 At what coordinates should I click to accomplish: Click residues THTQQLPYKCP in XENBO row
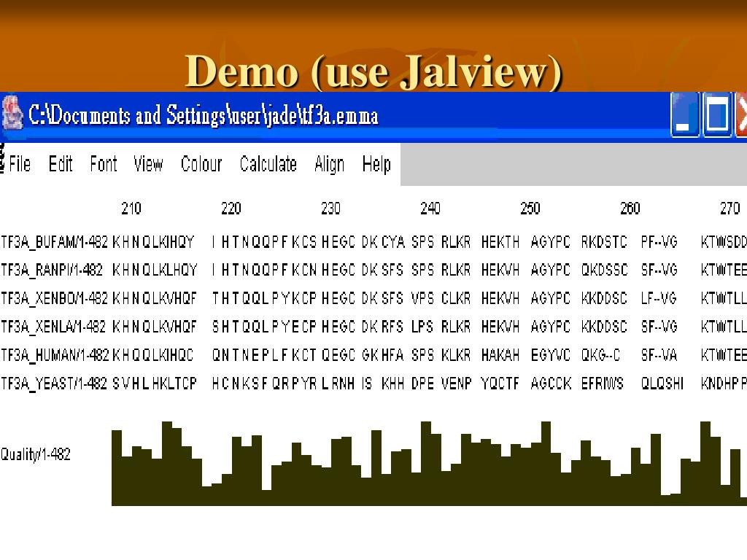click(x=264, y=298)
